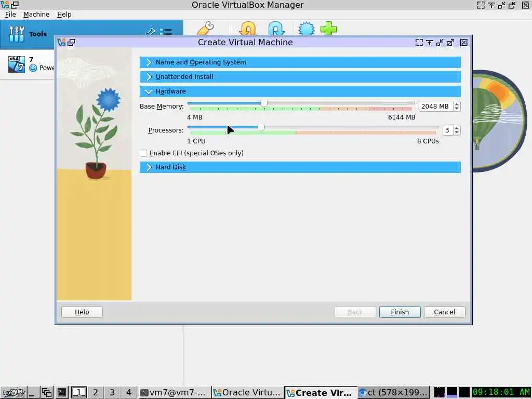Click the dialog's VirtualBox logo in title bar
The height and width of the screenshot is (399, 532).
[61, 42]
